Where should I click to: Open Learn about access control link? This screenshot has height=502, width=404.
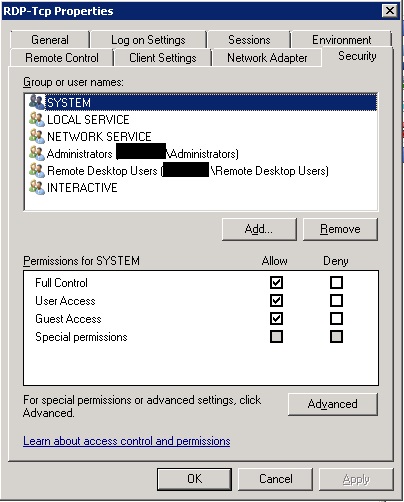127,441
